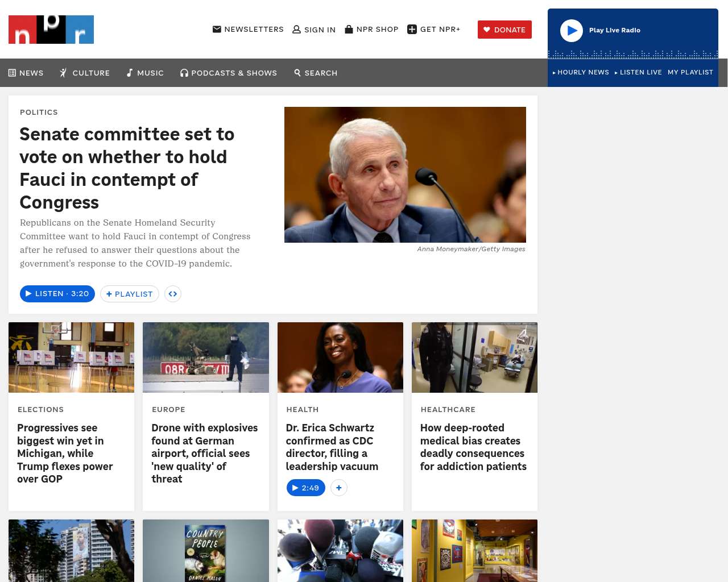This screenshot has width=728, height=582.
Task: Click the Sign In person icon
Action: click(x=296, y=30)
